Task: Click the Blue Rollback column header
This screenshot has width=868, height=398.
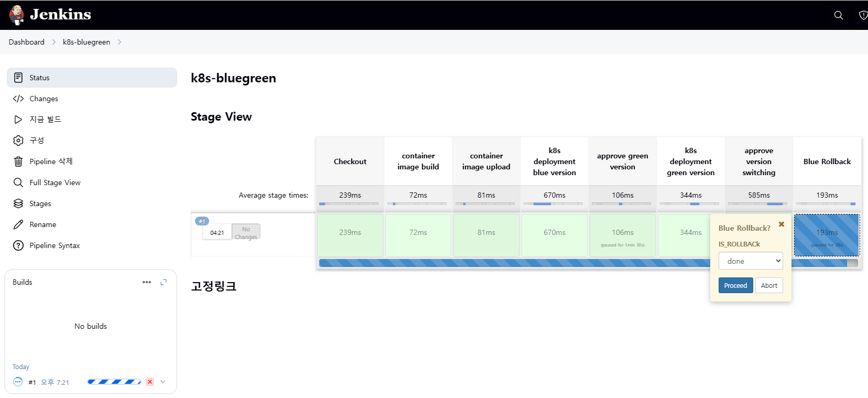Action: coord(827,162)
